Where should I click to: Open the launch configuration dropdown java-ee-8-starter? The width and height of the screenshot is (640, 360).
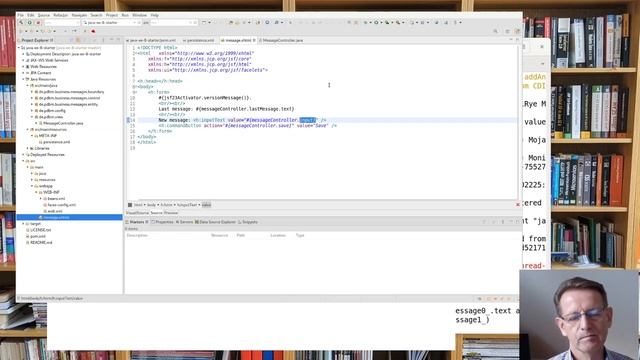point(110,22)
